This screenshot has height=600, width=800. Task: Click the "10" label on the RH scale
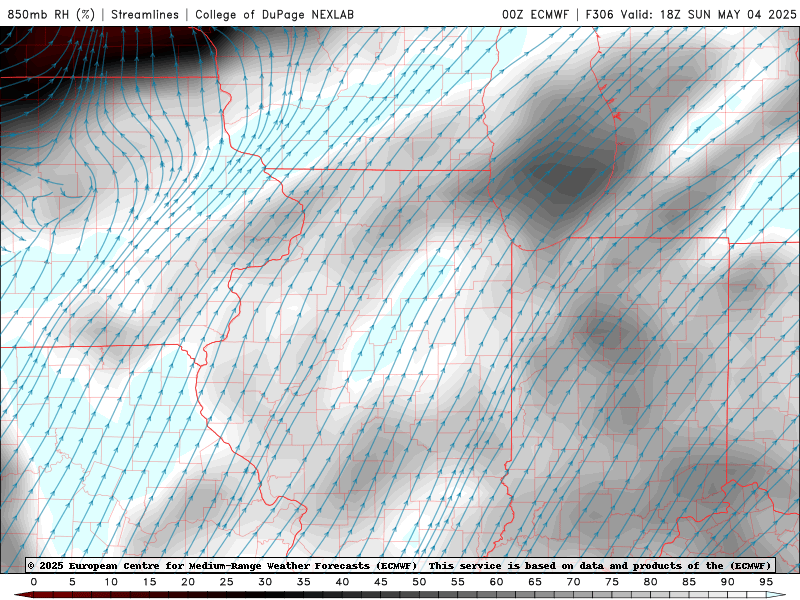pos(111,582)
